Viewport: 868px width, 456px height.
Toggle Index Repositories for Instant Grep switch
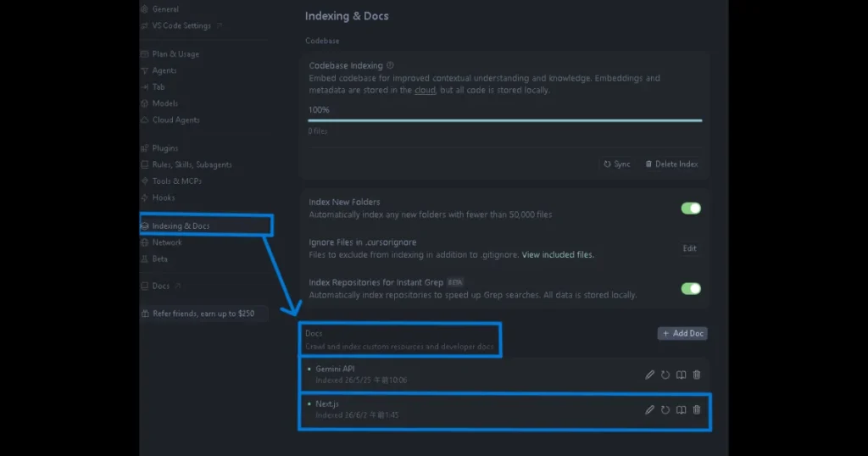tap(691, 288)
